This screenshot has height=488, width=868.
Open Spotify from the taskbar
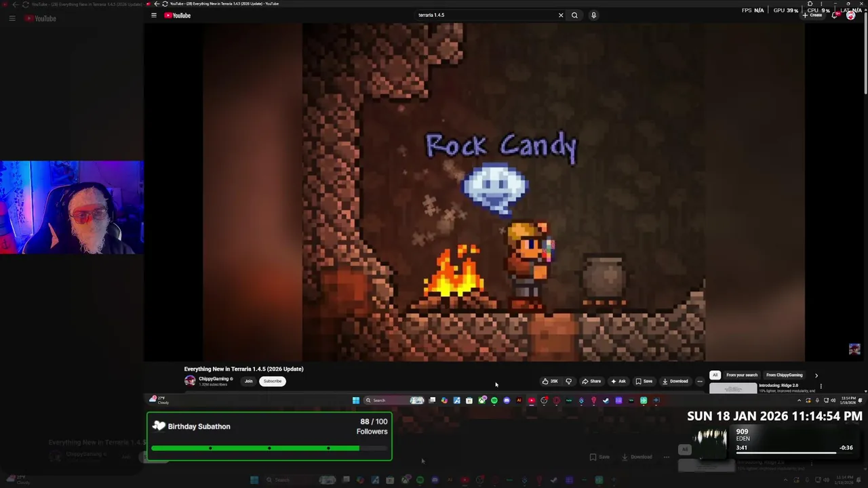pyautogui.click(x=494, y=401)
